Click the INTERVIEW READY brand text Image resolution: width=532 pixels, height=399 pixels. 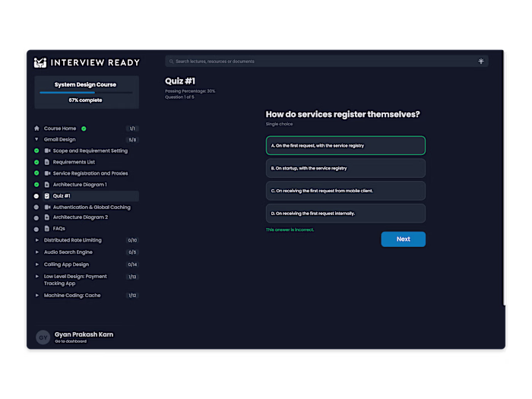point(95,63)
